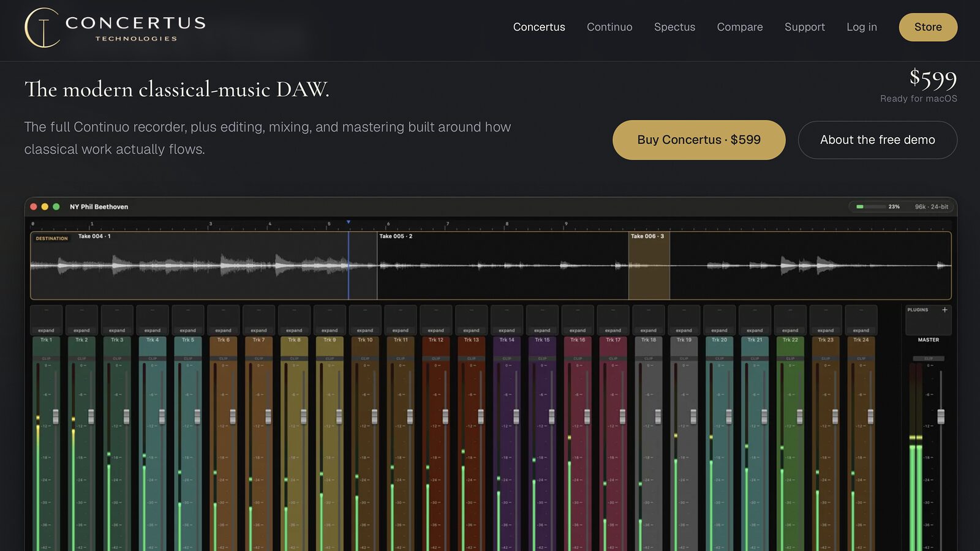Select the Take 004 · 1 clip
Viewport: 980px width, 551px height.
tap(204, 266)
